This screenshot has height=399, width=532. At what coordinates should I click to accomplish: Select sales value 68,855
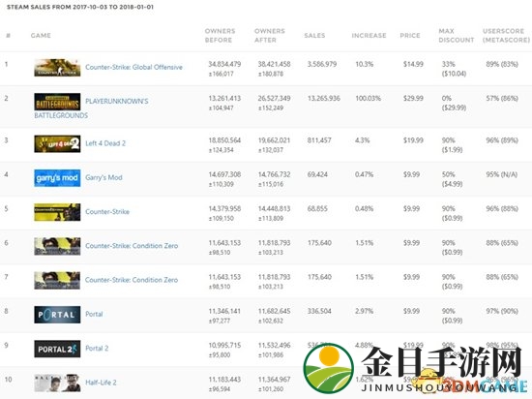[x=317, y=208]
